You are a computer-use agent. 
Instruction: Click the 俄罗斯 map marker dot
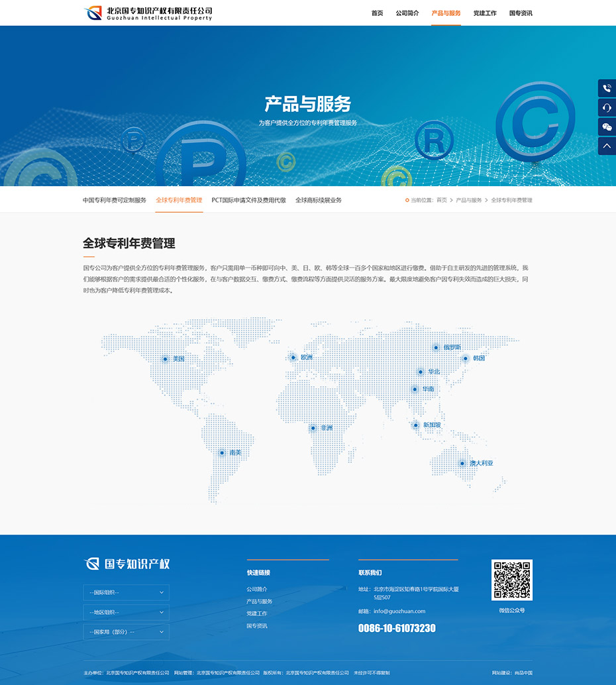coord(436,347)
